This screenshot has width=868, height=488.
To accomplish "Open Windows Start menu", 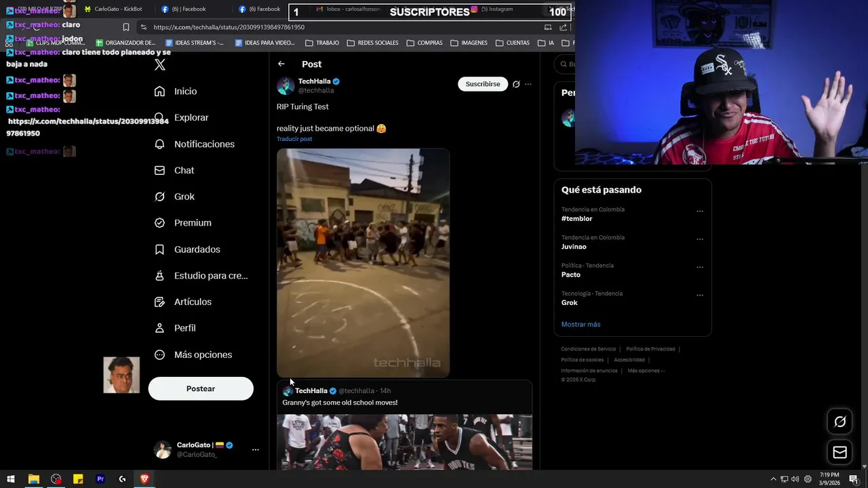I will 11,479.
